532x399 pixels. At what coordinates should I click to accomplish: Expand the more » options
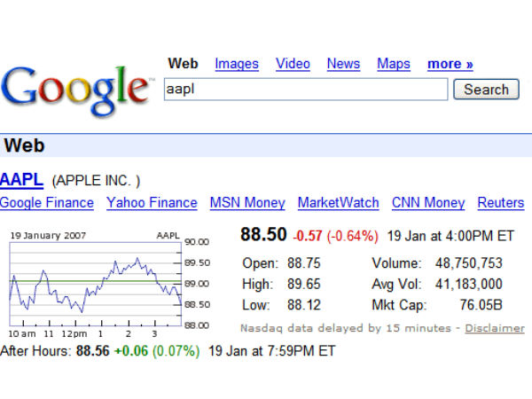450,64
